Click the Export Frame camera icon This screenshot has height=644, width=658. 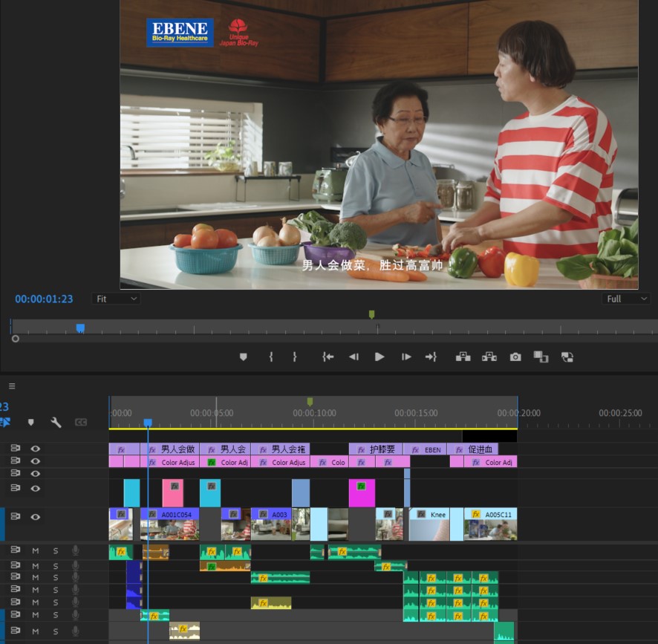pyautogui.click(x=515, y=357)
